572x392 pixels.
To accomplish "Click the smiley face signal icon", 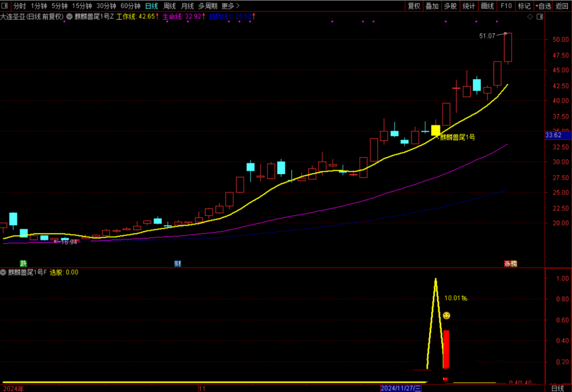I will pyautogui.click(x=446, y=316).
